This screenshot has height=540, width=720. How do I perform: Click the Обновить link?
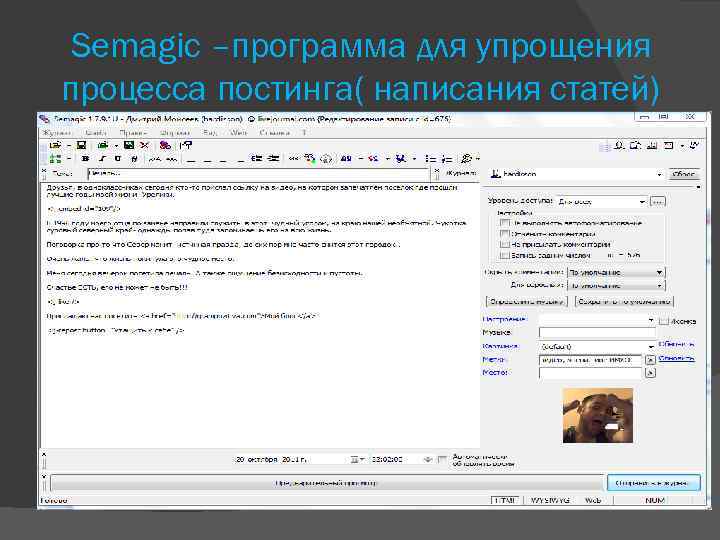pos(676,343)
